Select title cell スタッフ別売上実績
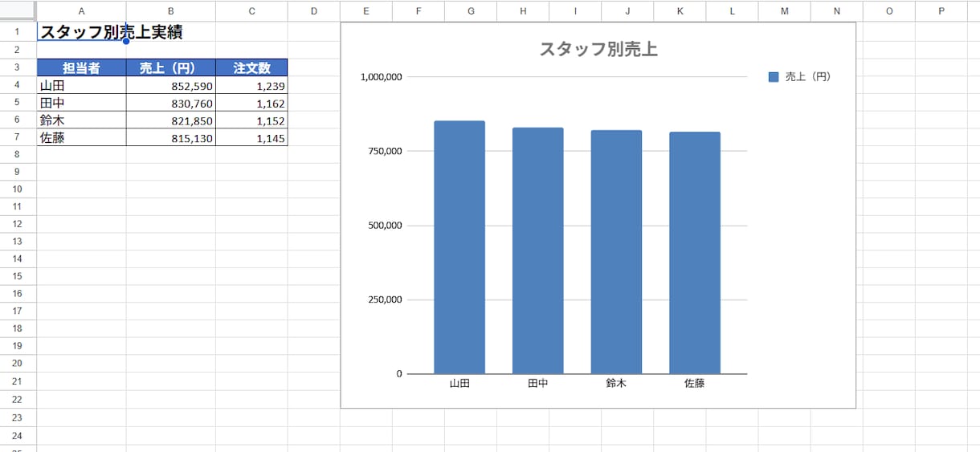This screenshot has width=980, height=452. coord(81,32)
